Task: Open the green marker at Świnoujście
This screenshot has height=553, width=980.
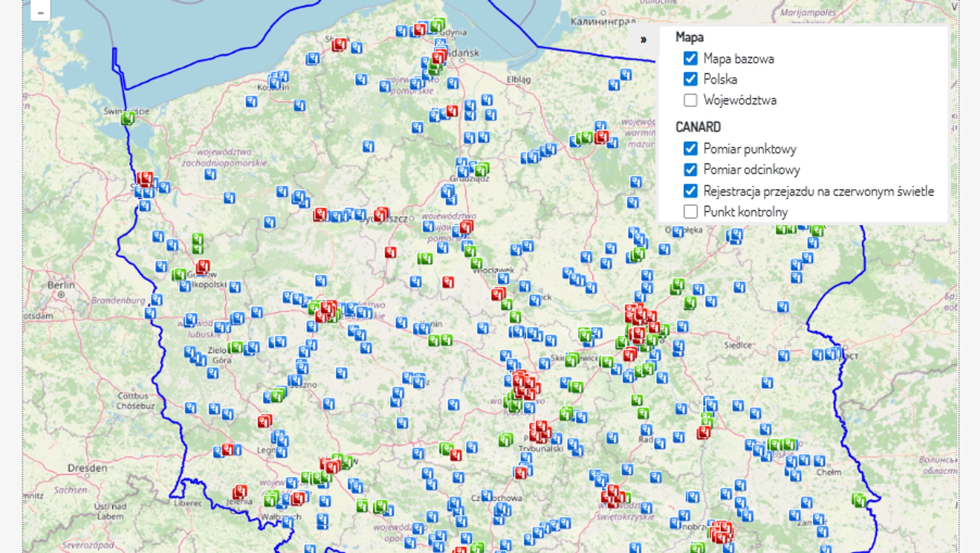Action: [x=128, y=118]
